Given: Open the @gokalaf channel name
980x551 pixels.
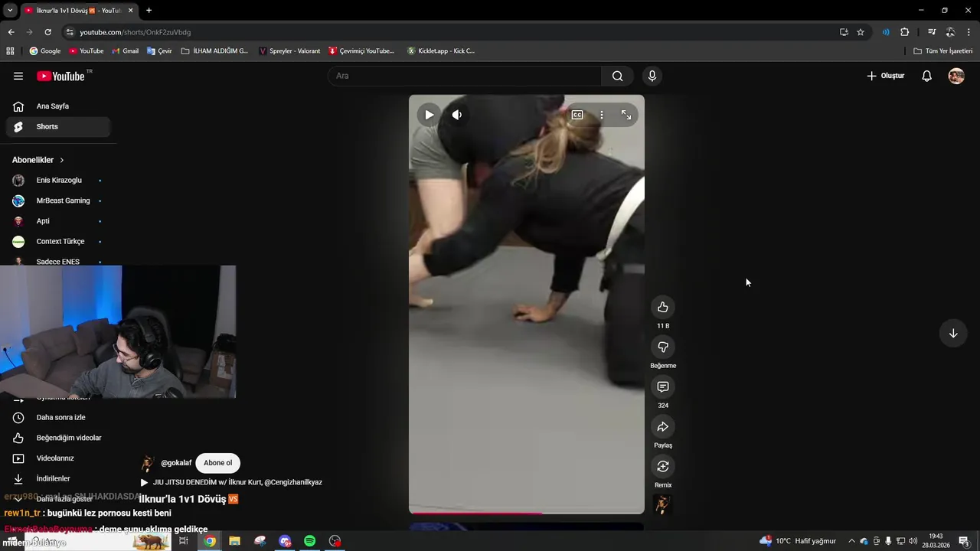Looking at the screenshot, I should point(176,463).
